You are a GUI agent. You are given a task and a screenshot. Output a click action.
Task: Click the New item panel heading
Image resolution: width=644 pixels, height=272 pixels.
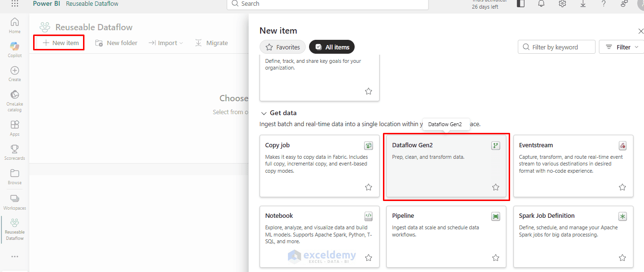pos(278,31)
